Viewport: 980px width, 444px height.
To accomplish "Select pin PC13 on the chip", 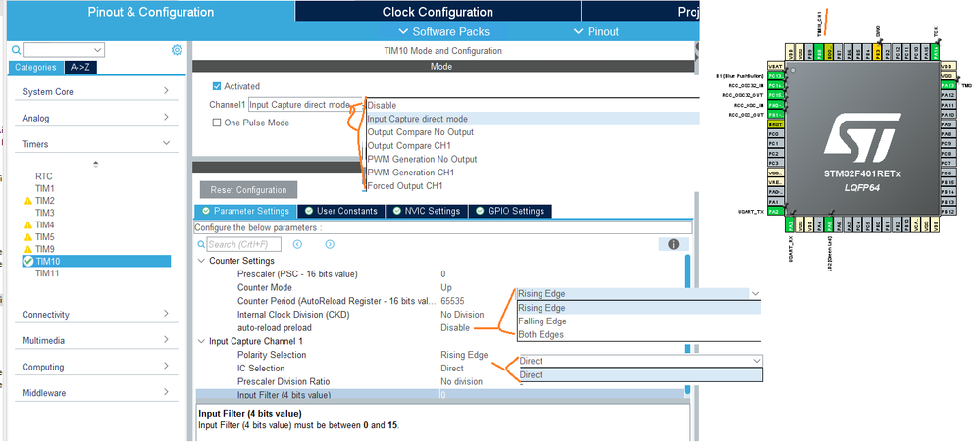I will pos(776,76).
